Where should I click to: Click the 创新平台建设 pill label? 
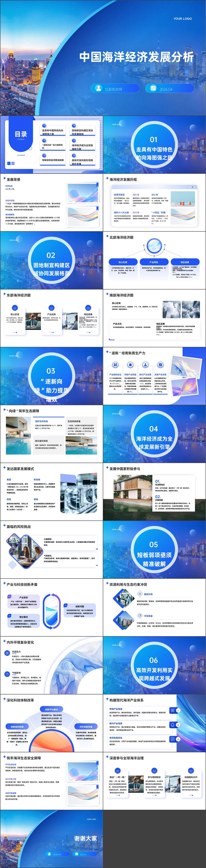[51, 709]
